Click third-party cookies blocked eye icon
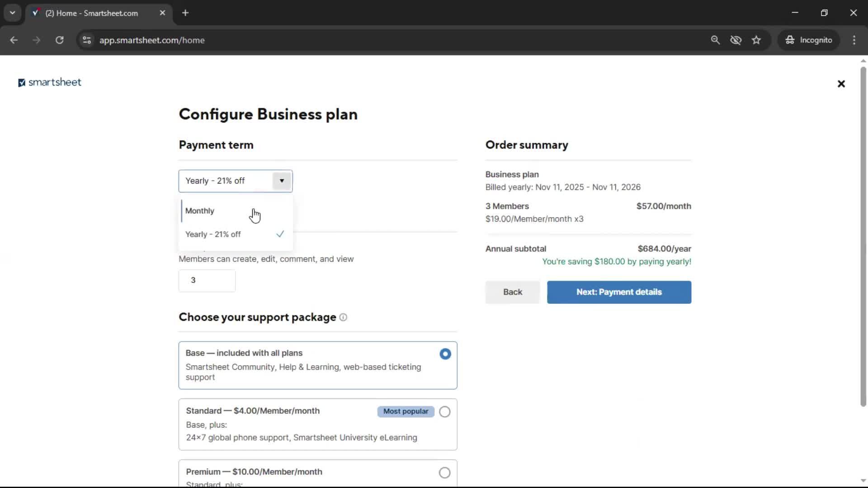 [736, 40]
